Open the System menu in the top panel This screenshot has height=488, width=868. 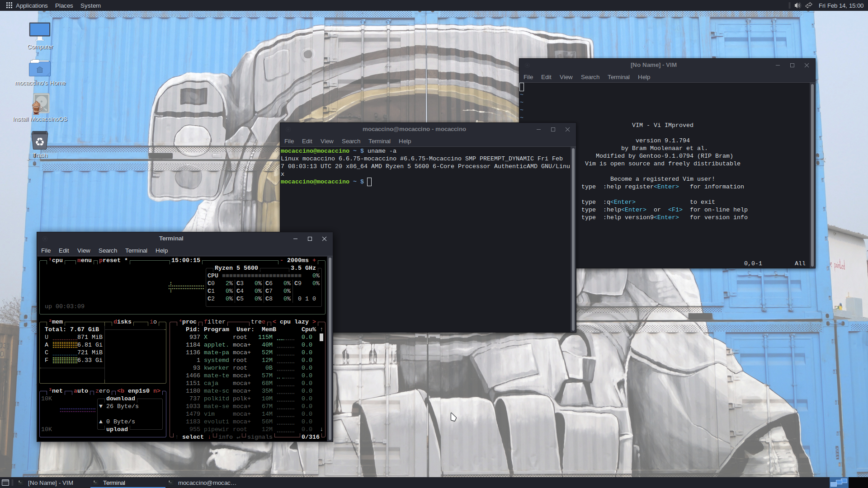[90, 5]
